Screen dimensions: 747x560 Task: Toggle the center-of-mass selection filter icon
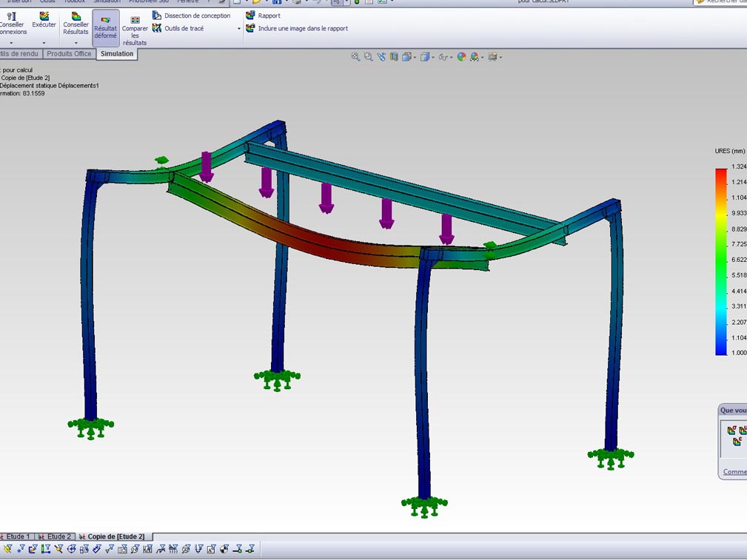pos(224,549)
